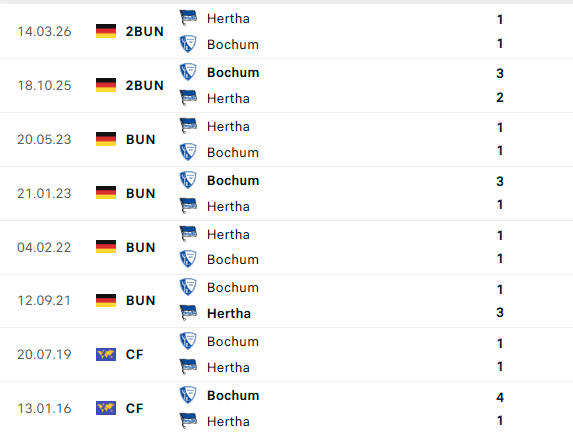This screenshot has height=434, width=573.
Task: Click world map flag beside 13.01.16 CF
Action: (x=106, y=408)
